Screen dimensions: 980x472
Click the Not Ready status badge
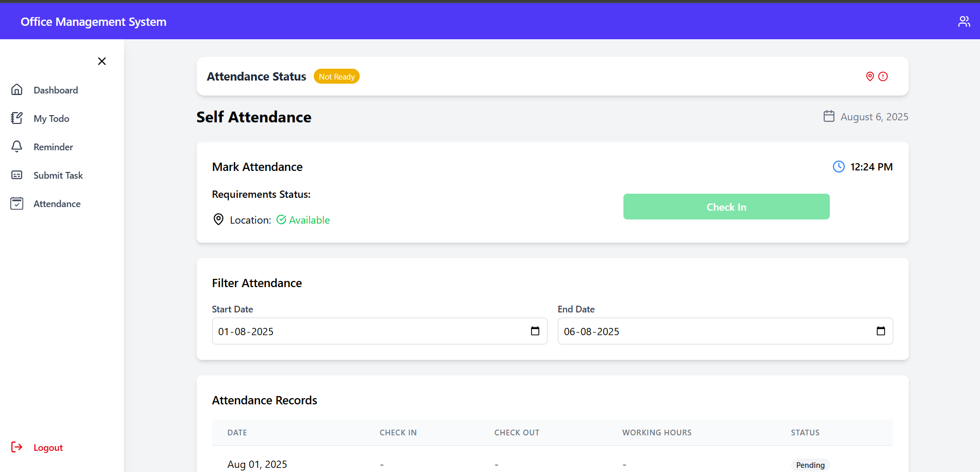(x=336, y=76)
